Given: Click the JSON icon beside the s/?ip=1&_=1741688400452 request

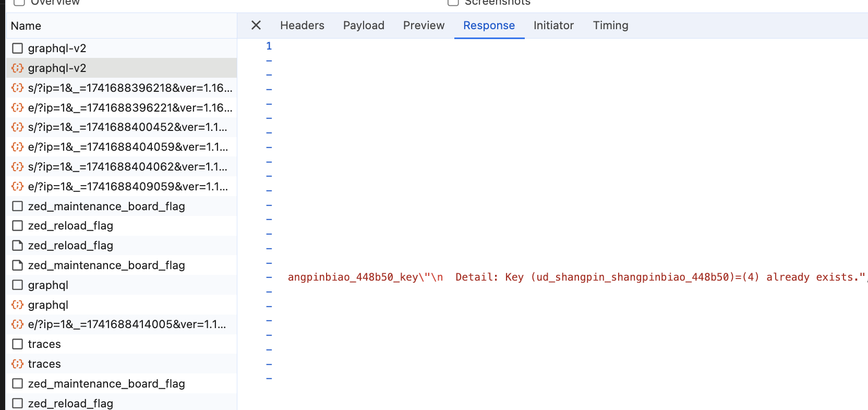Looking at the screenshot, I should [17, 127].
